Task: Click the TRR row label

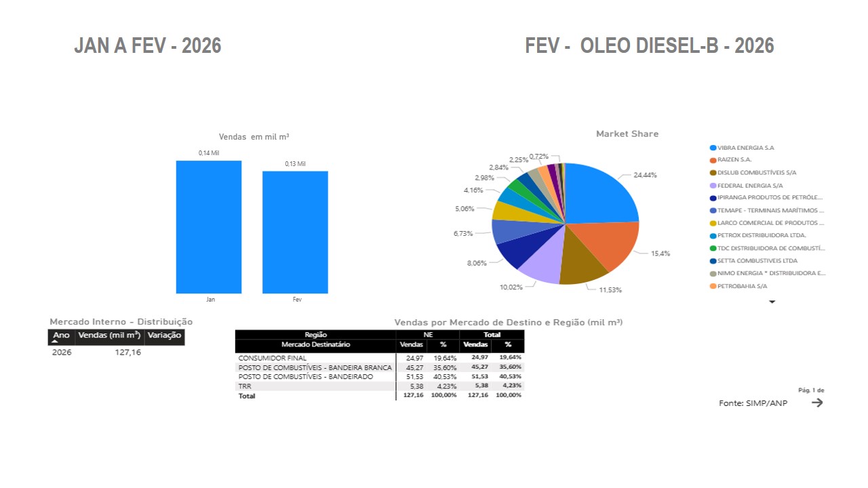Action: click(245, 386)
